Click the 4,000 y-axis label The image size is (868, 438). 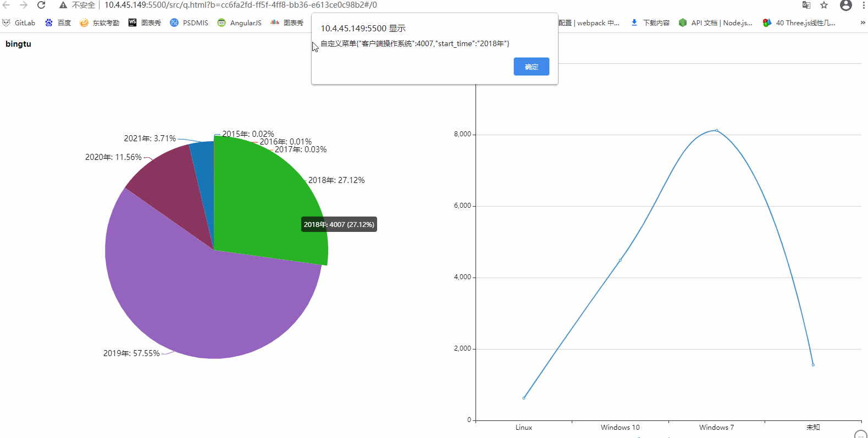[x=462, y=277]
